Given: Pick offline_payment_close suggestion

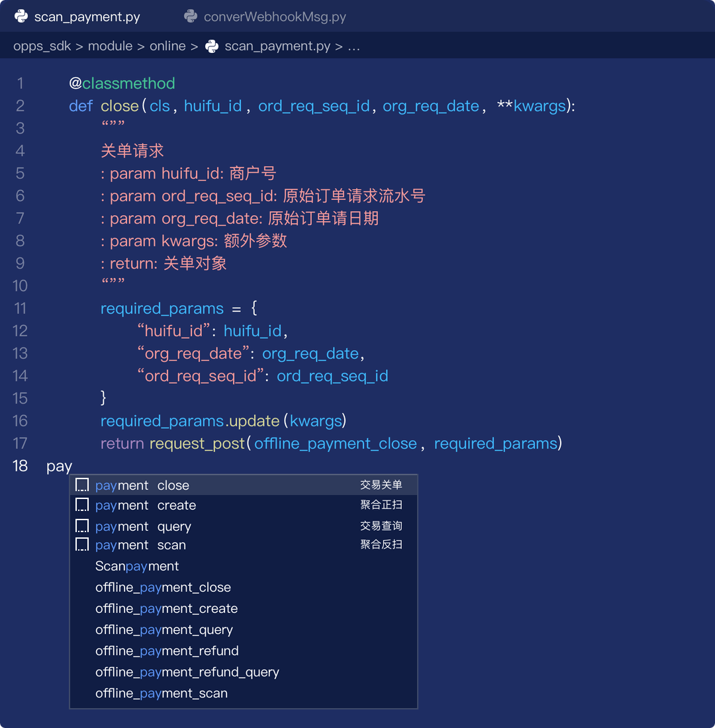Looking at the screenshot, I should 163,587.
